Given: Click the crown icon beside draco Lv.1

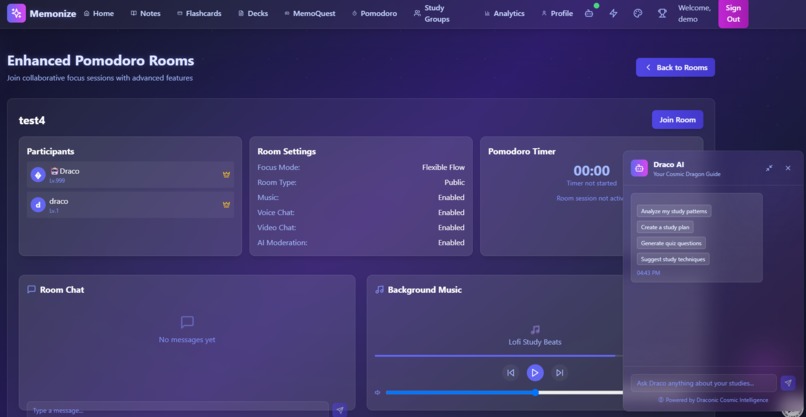Looking at the screenshot, I should pos(226,205).
